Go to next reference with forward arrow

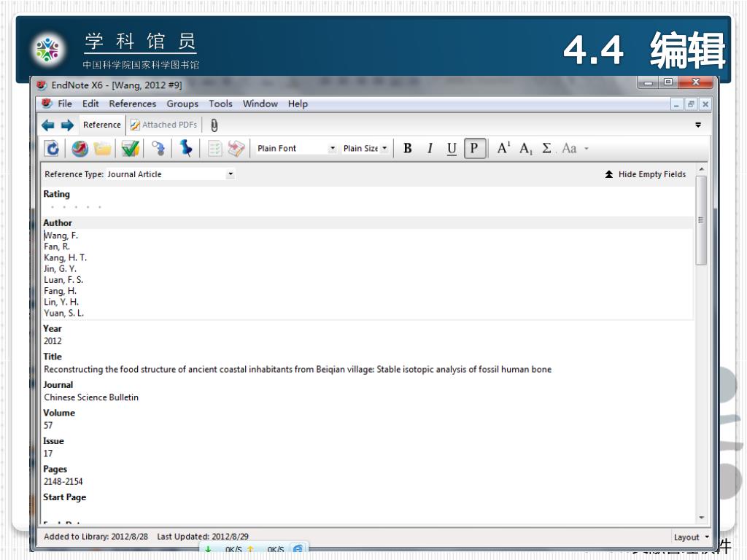coord(67,125)
